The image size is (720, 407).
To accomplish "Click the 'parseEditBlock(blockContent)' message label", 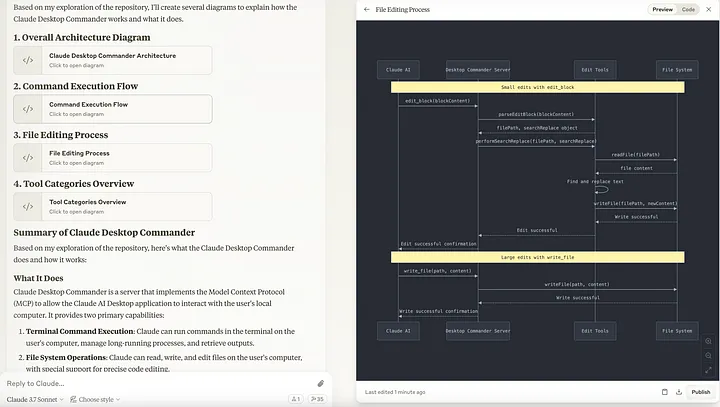I will click(536, 114).
